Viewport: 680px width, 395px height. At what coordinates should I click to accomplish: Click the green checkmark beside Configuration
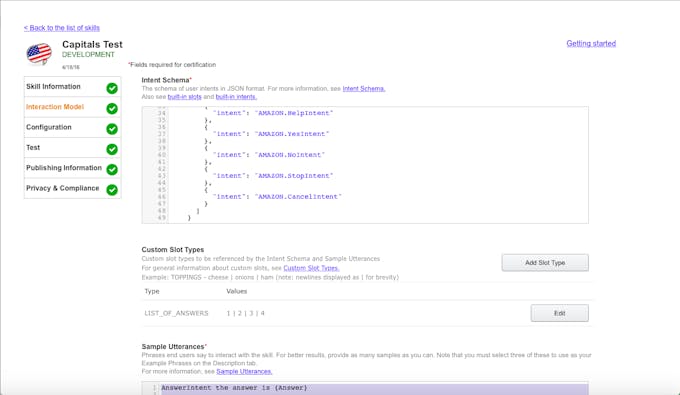point(112,129)
